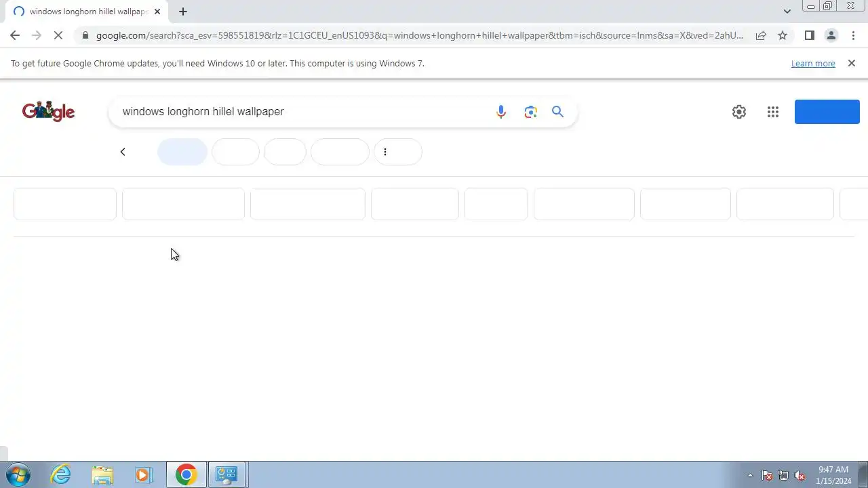Viewport: 868px width, 488px height.
Task: Stop loading the page
Action: click(x=58, y=35)
